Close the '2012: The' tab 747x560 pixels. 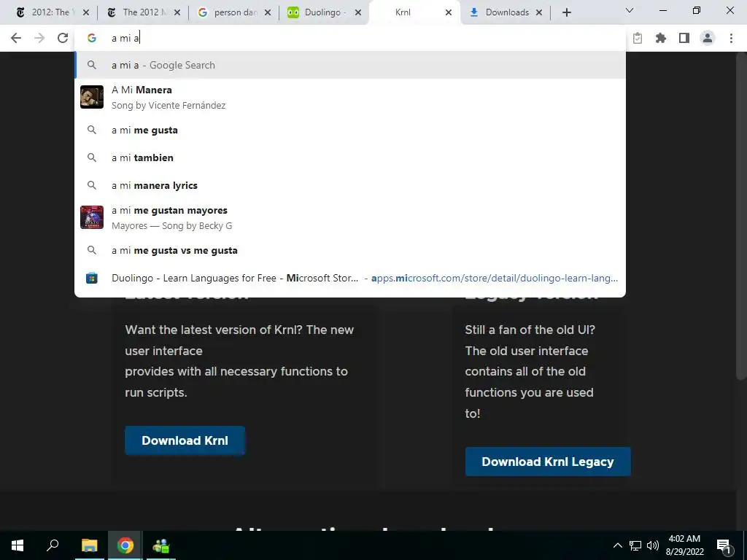tap(86, 12)
